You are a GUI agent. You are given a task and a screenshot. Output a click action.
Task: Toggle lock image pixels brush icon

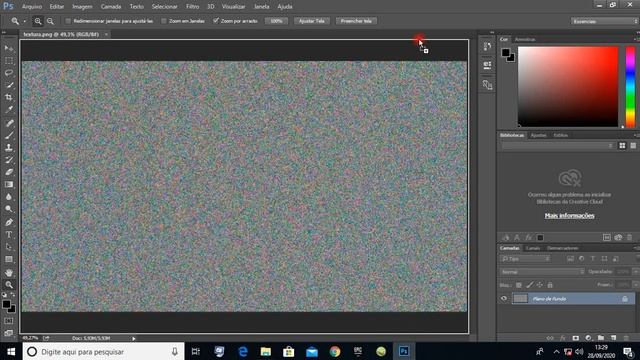(x=529, y=285)
